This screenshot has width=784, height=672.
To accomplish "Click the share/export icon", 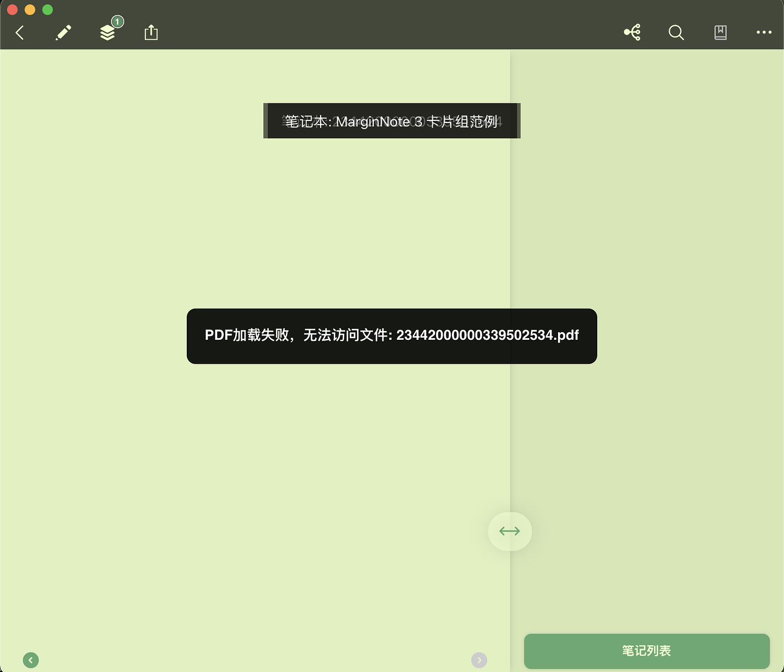I will click(x=151, y=33).
